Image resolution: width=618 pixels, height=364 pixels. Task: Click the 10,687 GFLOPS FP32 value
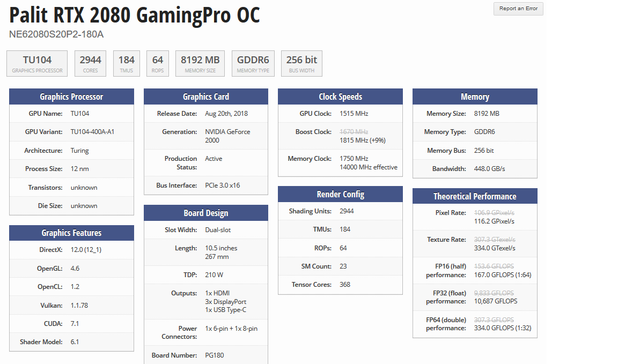click(496, 301)
